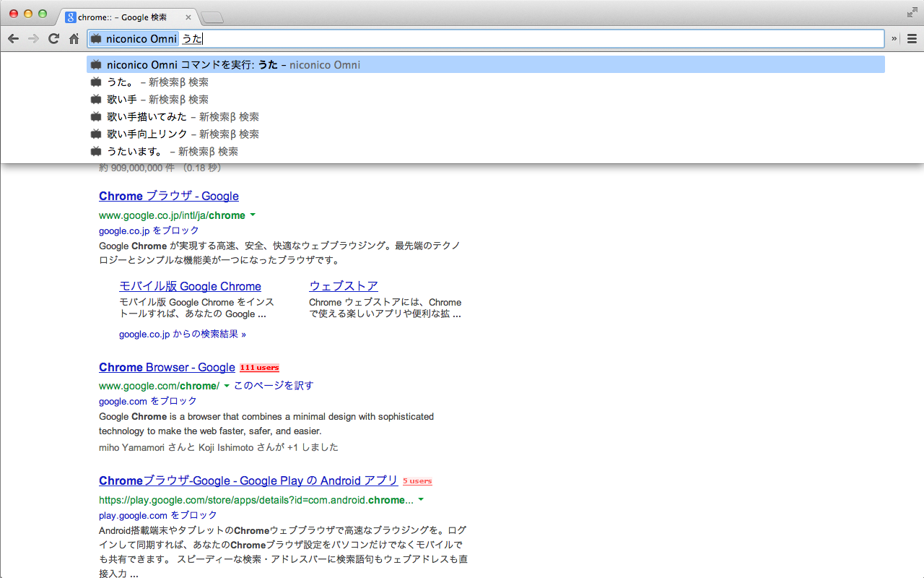Expand dropdown next to play.google.com URL
The height and width of the screenshot is (578, 924).
421,500
